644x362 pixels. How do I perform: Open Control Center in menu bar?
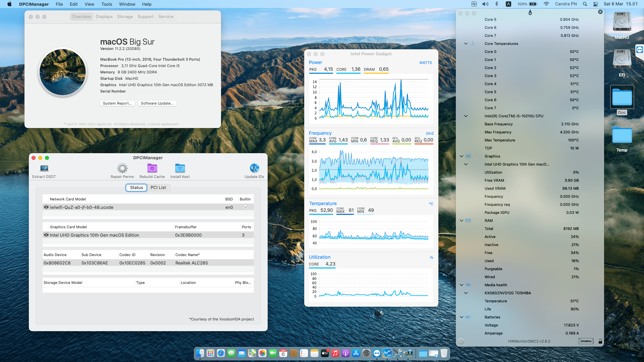tap(596, 4)
